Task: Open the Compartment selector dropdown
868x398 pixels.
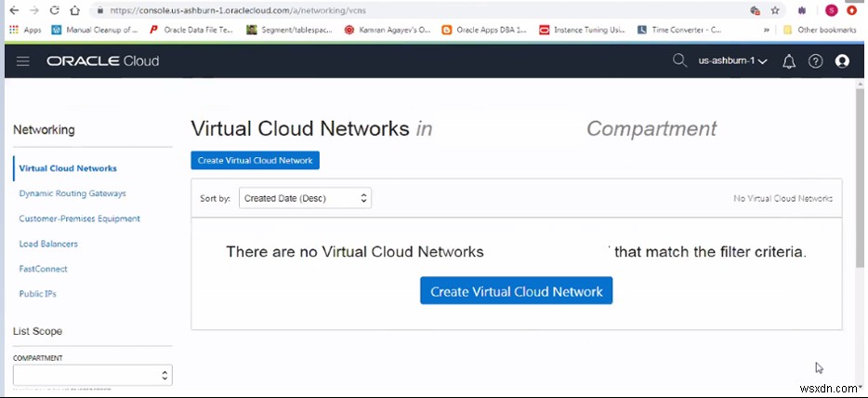Action: tap(92, 375)
